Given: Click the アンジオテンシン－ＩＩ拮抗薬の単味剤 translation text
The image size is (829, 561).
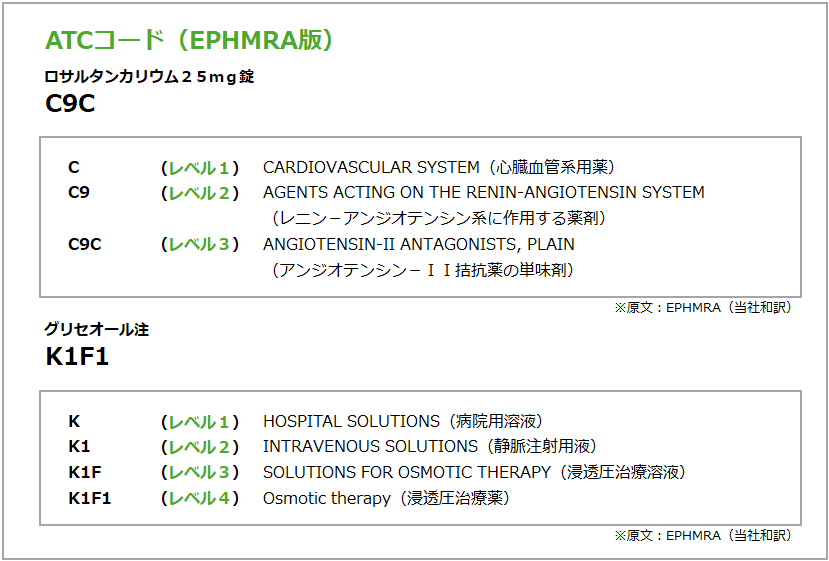Looking at the screenshot, I should (x=423, y=269).
